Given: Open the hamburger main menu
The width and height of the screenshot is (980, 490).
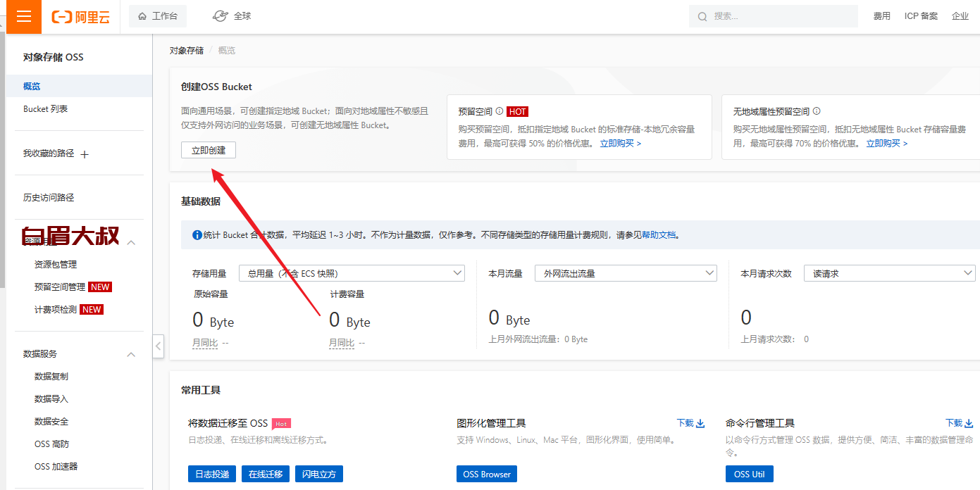Looking at the screenshot, I should pyautogui.click(x=24, y=17).
